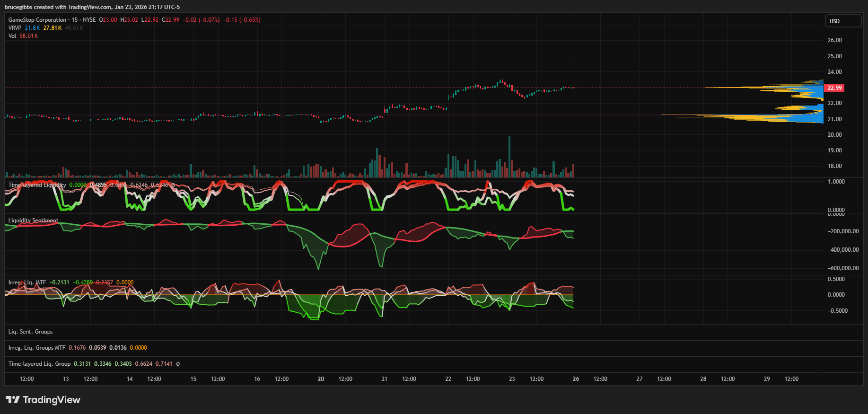Click the Irreg. Liq. MTF indicator label
Viewport: 868px width, 414px height.
(x=27, y=282)
